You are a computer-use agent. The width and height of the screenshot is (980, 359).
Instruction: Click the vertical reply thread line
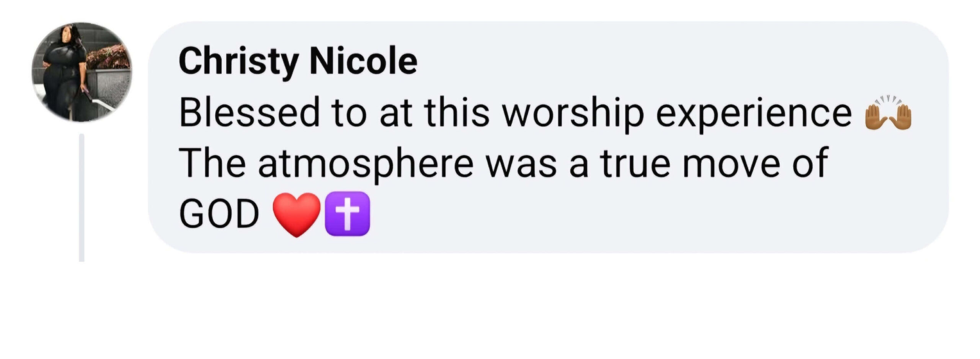pos(82,197)
